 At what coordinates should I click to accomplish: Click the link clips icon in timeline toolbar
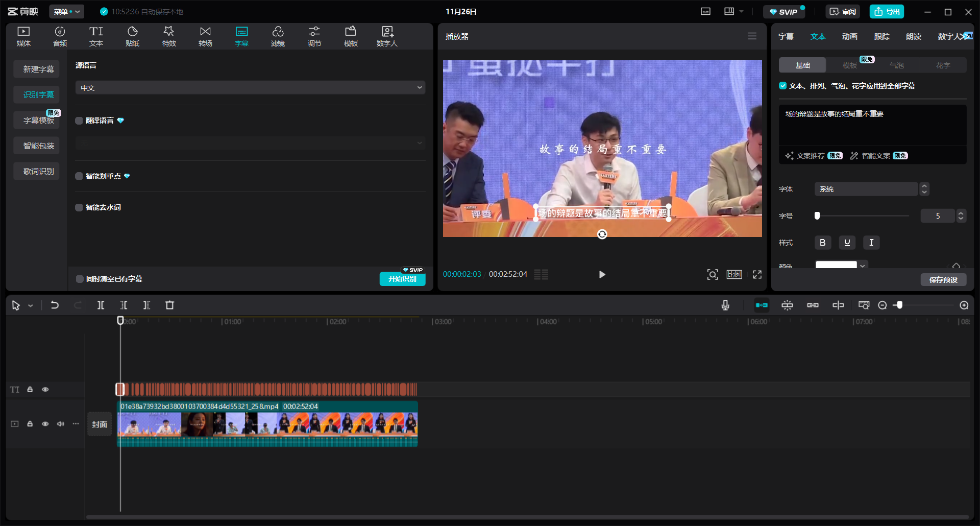pyautogui.click(x=813, y=305)
